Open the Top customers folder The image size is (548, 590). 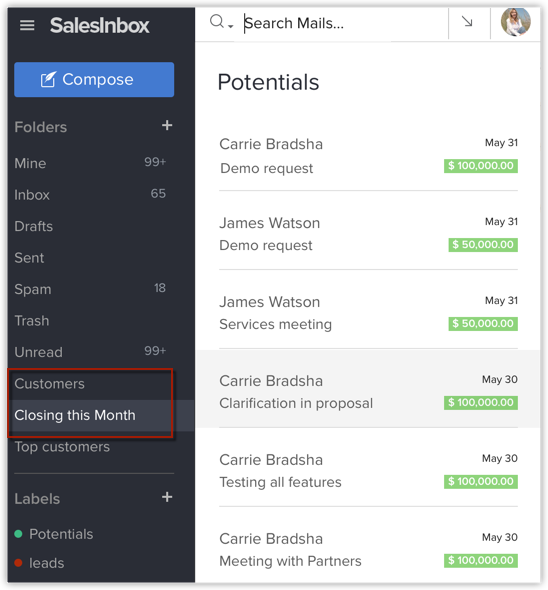pos(90,447)
